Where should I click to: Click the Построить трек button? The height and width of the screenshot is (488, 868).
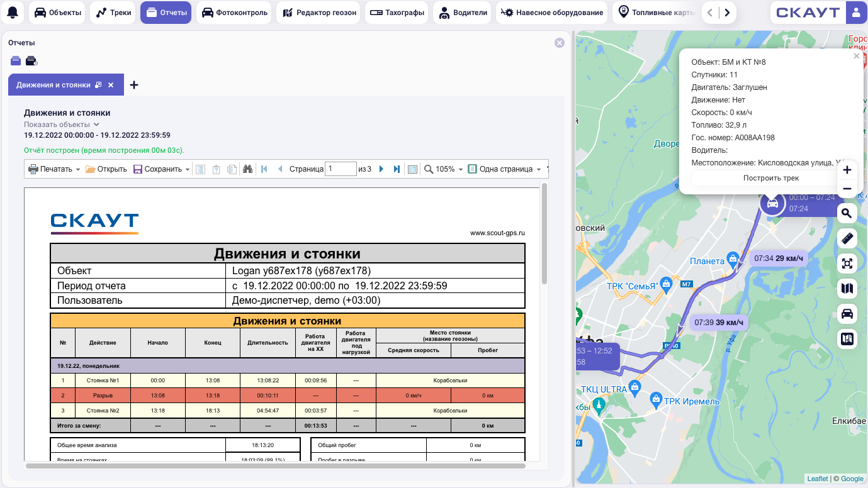coord(770,178)
